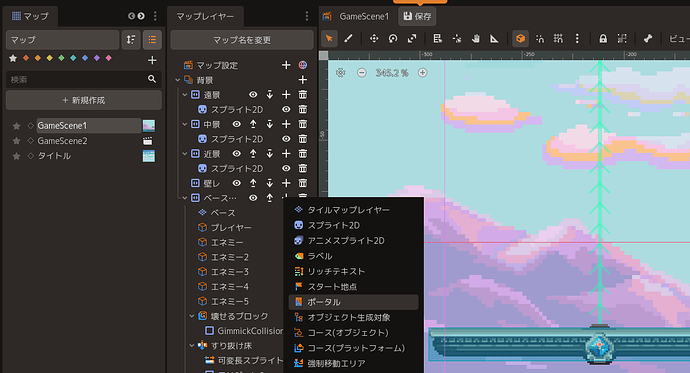Filter by green diamond tag
The image size is (690, 373).
[x=61, y=58]
